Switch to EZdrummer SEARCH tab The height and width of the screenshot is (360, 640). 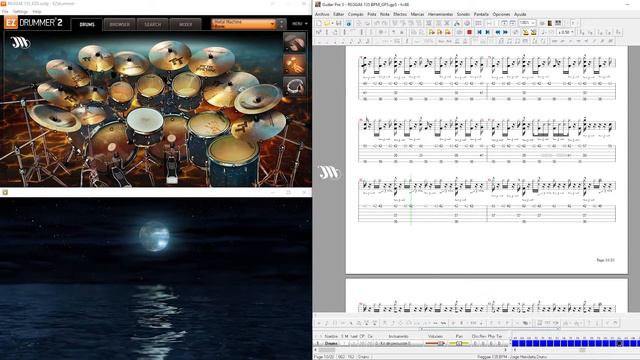click(x=152, y=24)
